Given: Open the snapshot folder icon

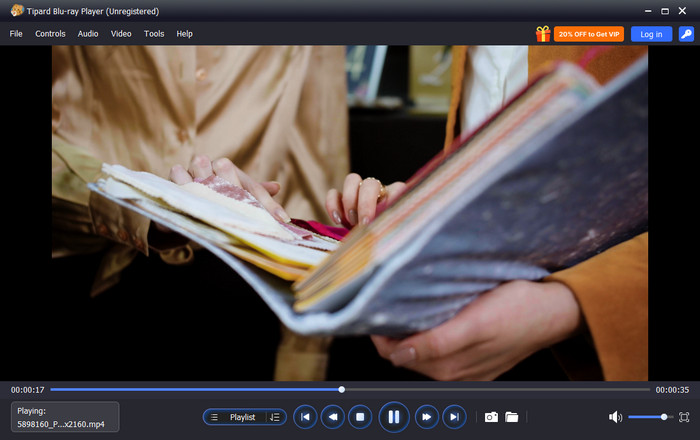Looking at the screenshot, I should (512, 417).
